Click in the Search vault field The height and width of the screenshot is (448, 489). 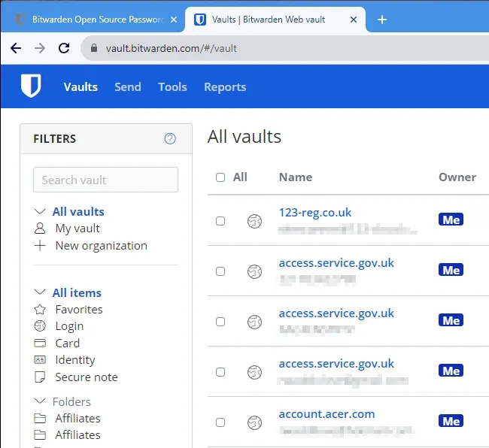(106, 180)
